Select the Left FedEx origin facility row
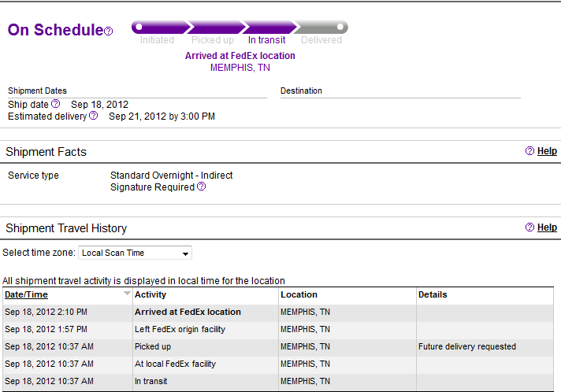 click(x=278, y=329)
